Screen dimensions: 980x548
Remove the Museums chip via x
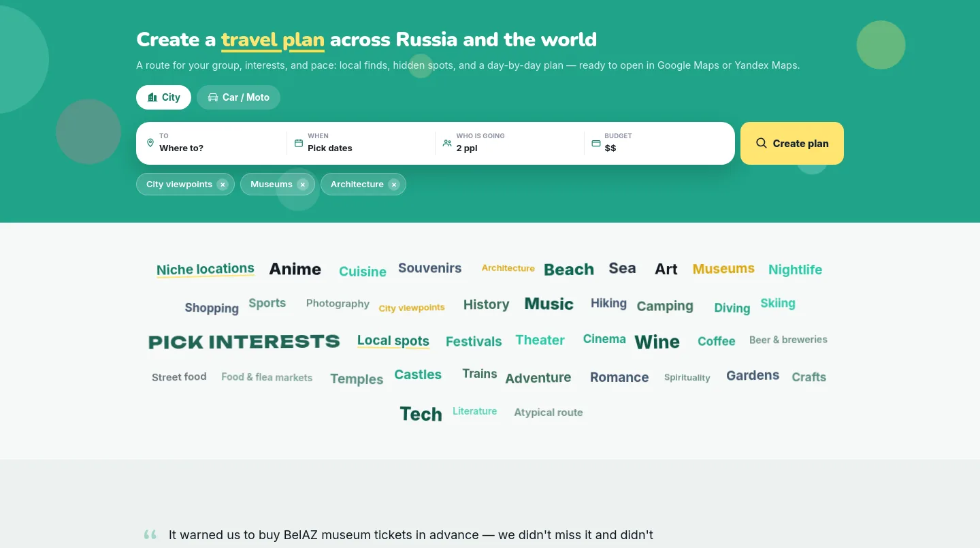(303, 184)
